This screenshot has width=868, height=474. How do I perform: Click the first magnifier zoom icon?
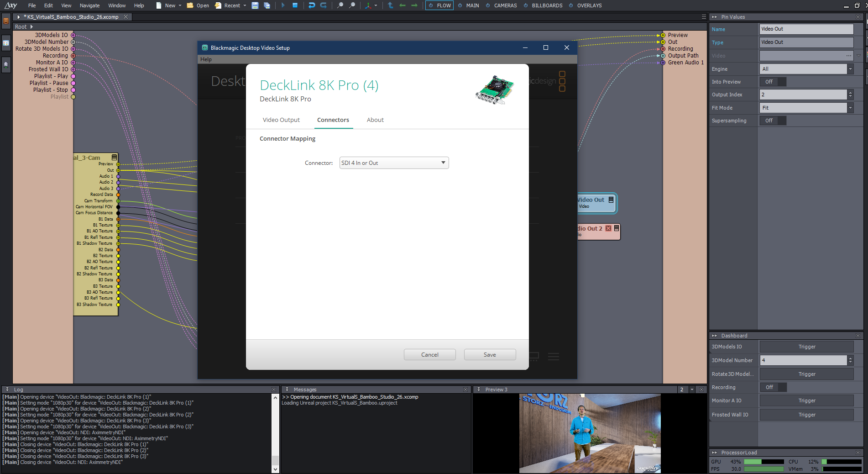click(x=340, y=5)
